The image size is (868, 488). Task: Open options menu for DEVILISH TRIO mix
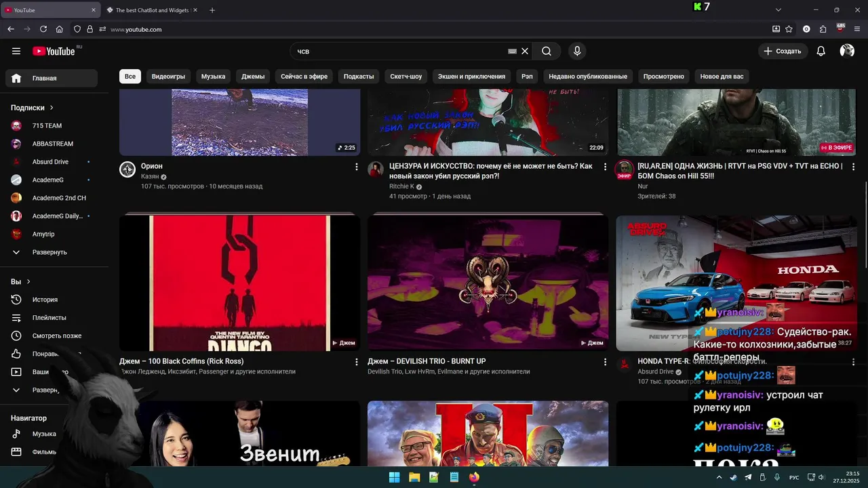[x=605, y=361]
